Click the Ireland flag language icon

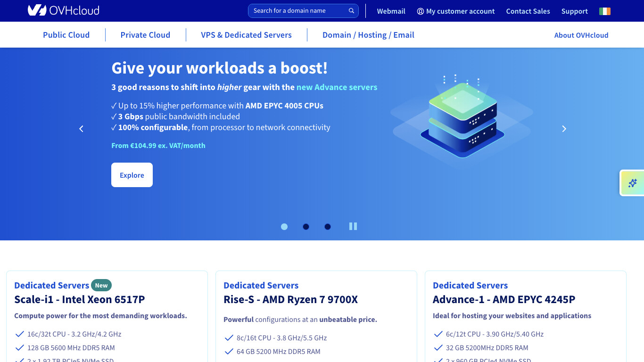point(605,11)
